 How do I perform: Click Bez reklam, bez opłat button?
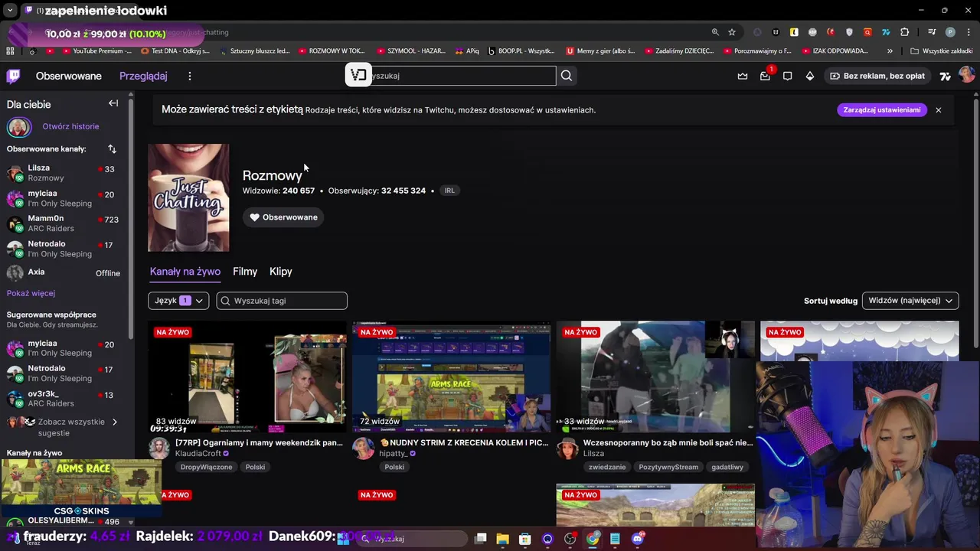877,76
